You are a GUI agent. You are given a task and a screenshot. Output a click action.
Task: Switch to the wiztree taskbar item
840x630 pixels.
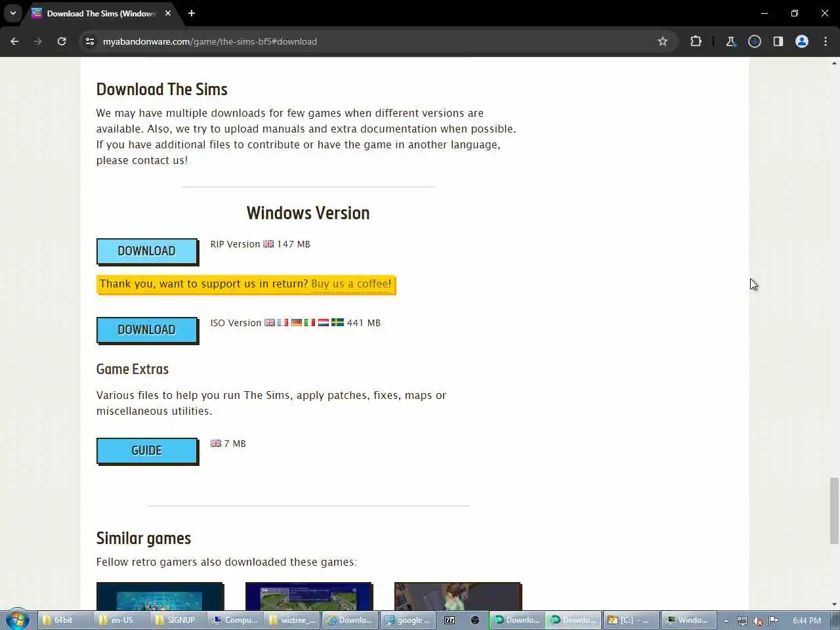pyautogui.click(x=292, y=620)
